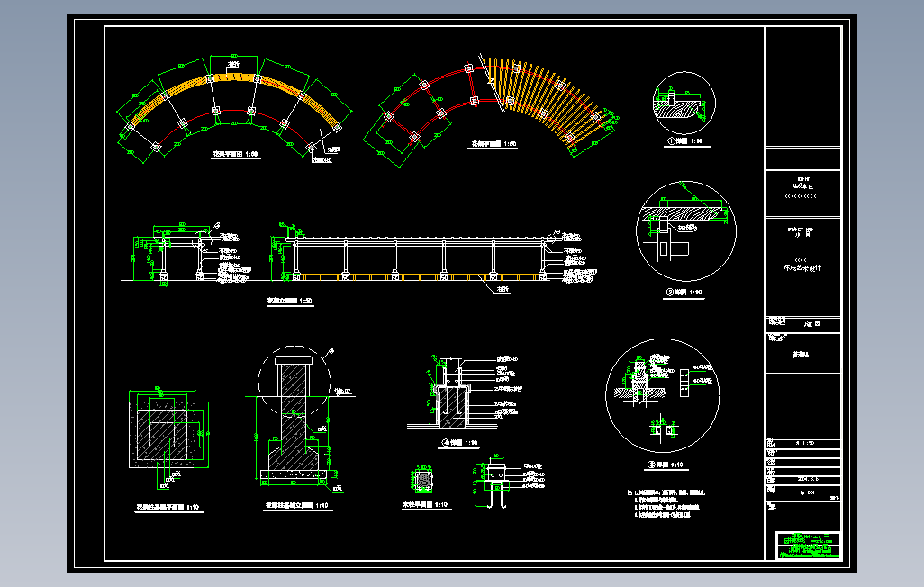Viewport: 924px width, 587px height.
Task: Click the detail circle numbered ②
Action: click(686, 231)
